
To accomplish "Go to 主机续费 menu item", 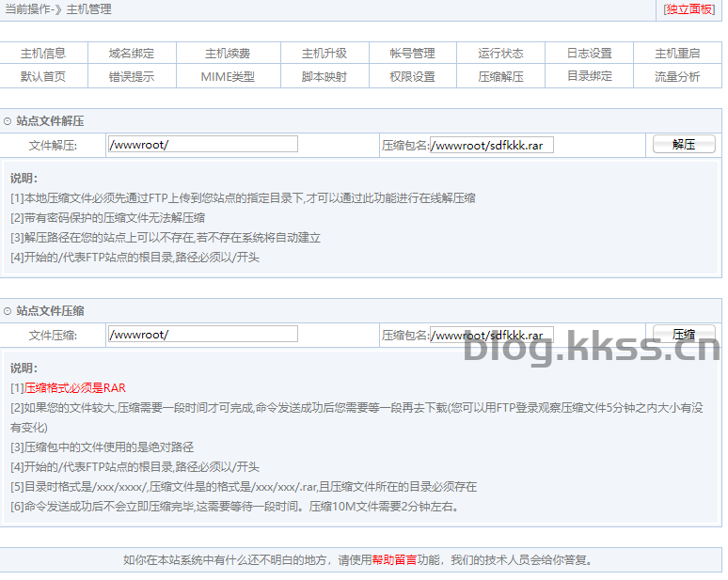I will 228,54.
